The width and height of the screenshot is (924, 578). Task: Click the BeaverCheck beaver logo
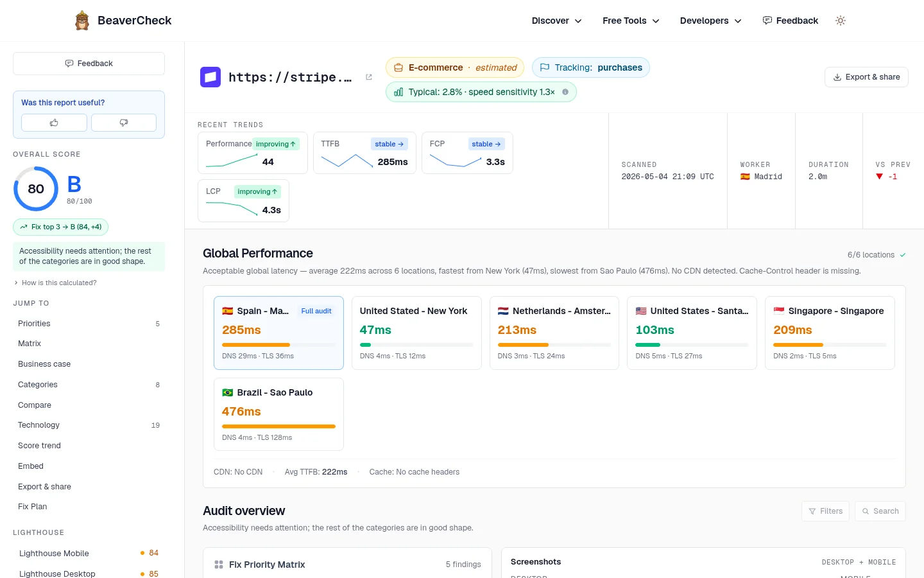point(82,21)
